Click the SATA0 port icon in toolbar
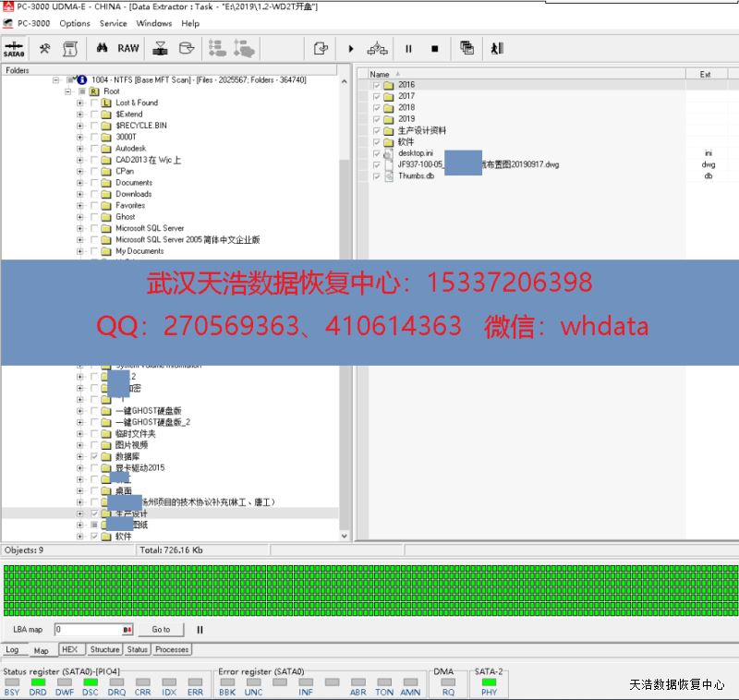The width and height of the screenshot is (739, 700). coord(14,48)
